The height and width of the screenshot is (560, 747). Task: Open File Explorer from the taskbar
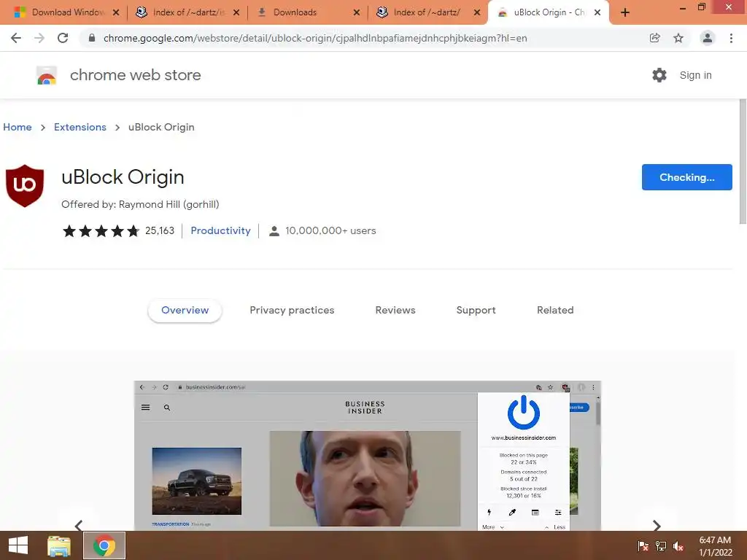click(59, 545)
